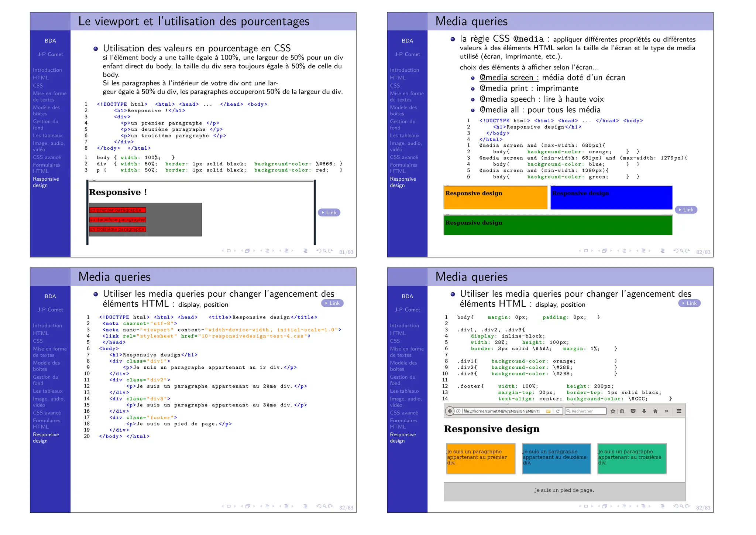
Task: Click the site info circle icon
Action: coord(458,411)
